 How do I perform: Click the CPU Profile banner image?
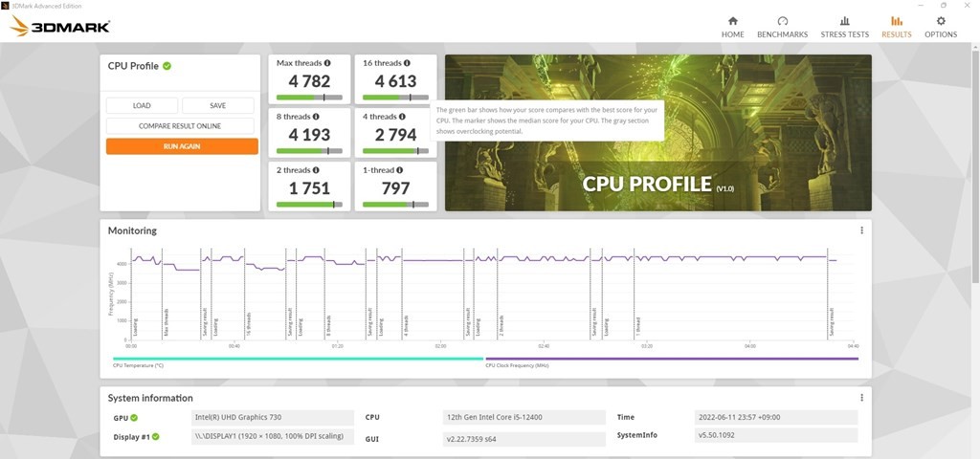coord(658,132)
